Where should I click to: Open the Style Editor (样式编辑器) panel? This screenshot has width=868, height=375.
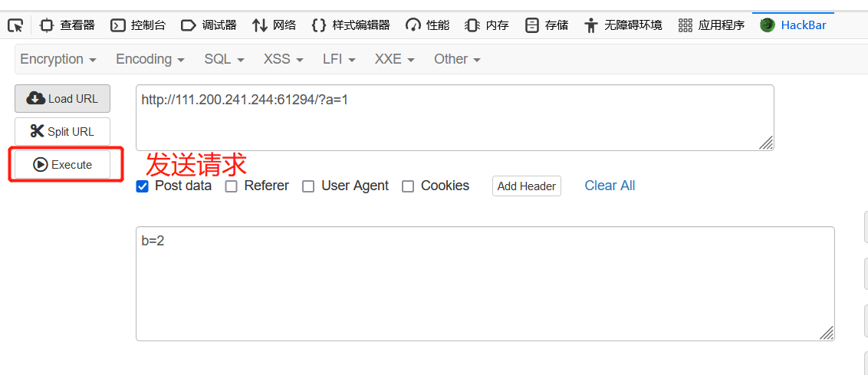pyautogui.click(x=351, y=25)
